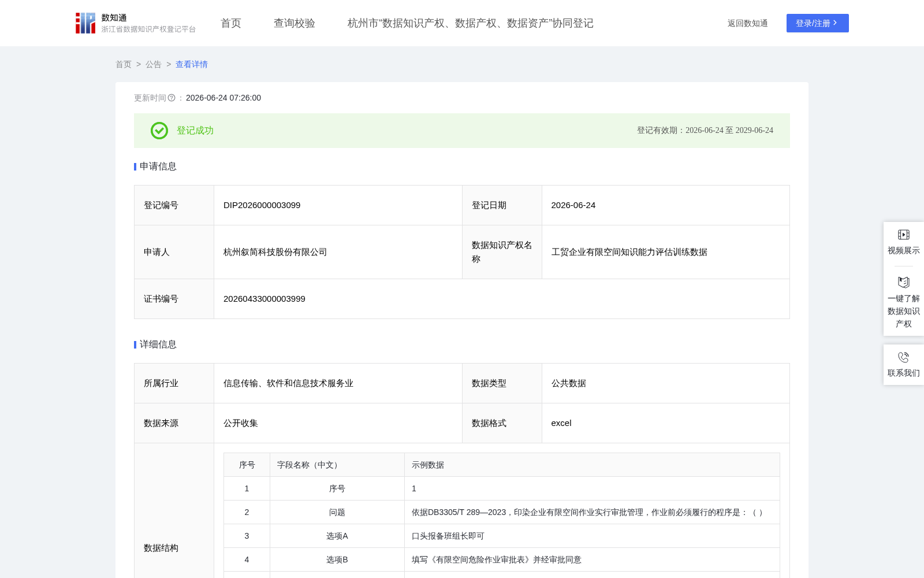Open the 一键了解数据知识产权 book icon
Image resolution: width=924 pixels, height=578 pixels.
pyautogui.click(x=904, y=283)
